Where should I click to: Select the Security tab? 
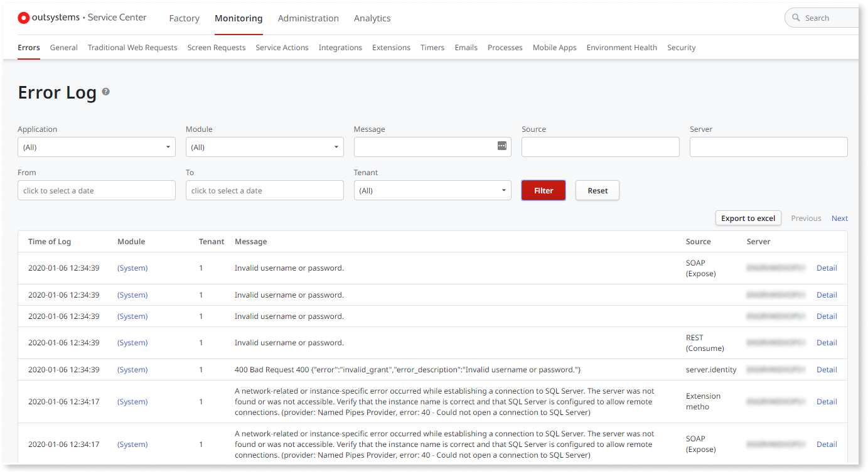(x=681, y=47)
